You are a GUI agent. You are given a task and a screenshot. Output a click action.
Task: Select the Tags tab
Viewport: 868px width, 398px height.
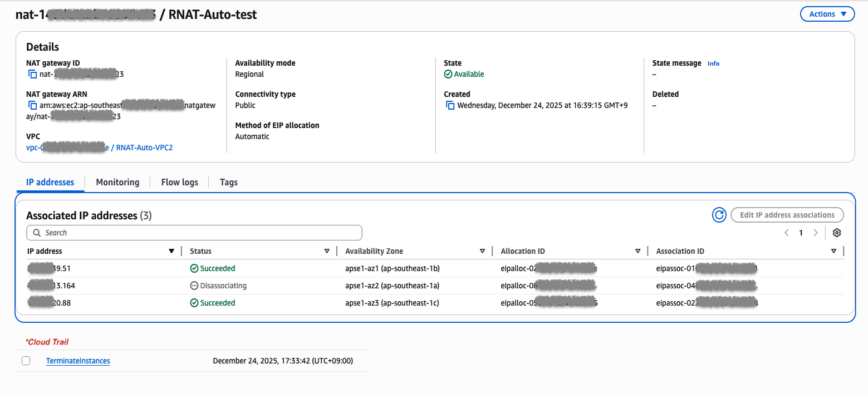coord(228,182)
